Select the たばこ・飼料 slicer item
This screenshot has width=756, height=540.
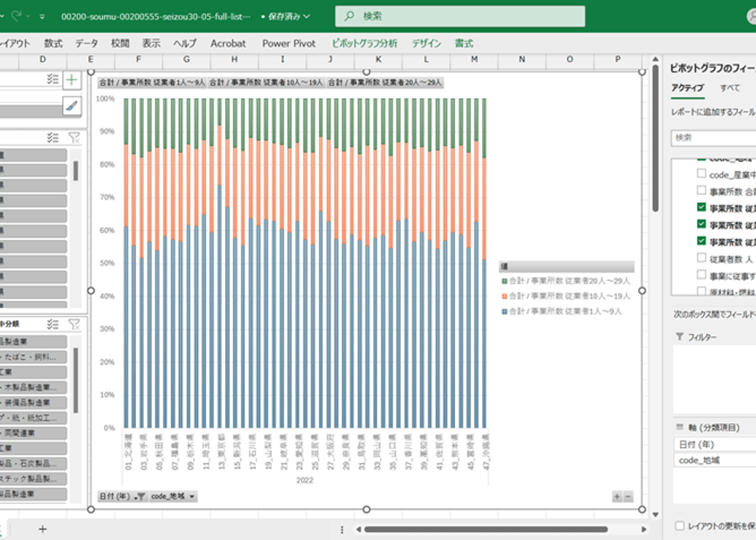[x=33, y=357]
